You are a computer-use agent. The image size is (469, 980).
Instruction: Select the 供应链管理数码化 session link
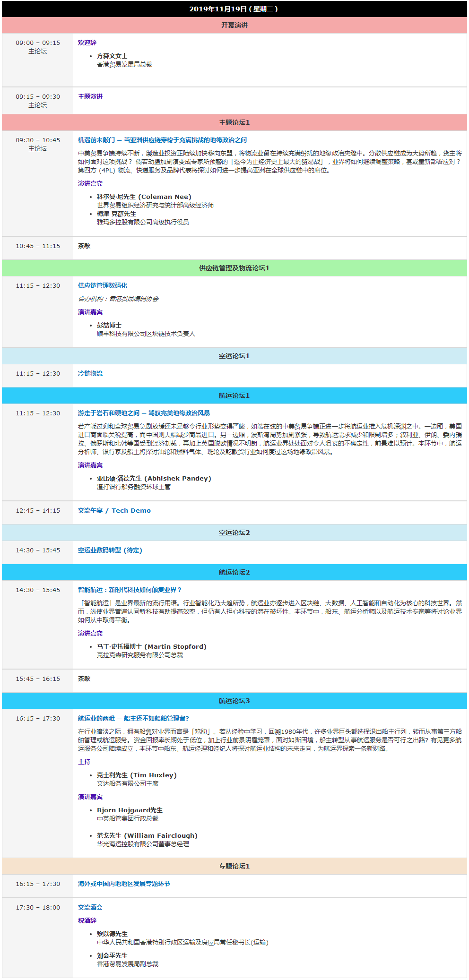102,285
